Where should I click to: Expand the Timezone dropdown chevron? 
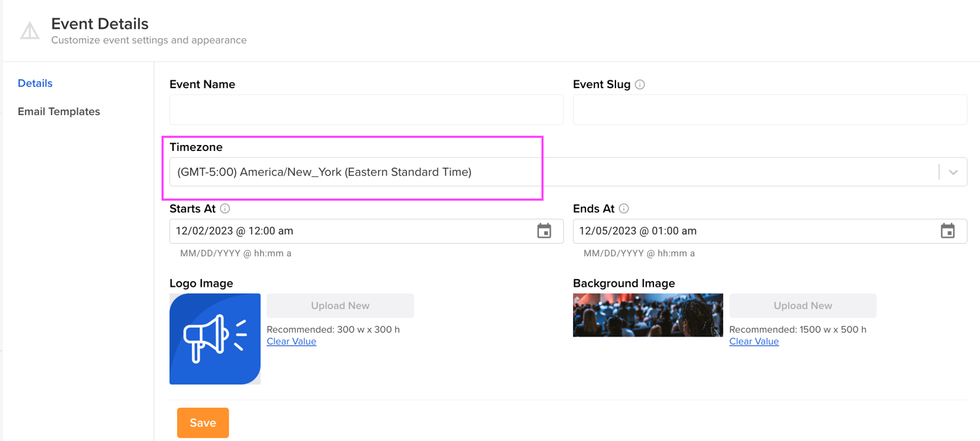[953, 172]
